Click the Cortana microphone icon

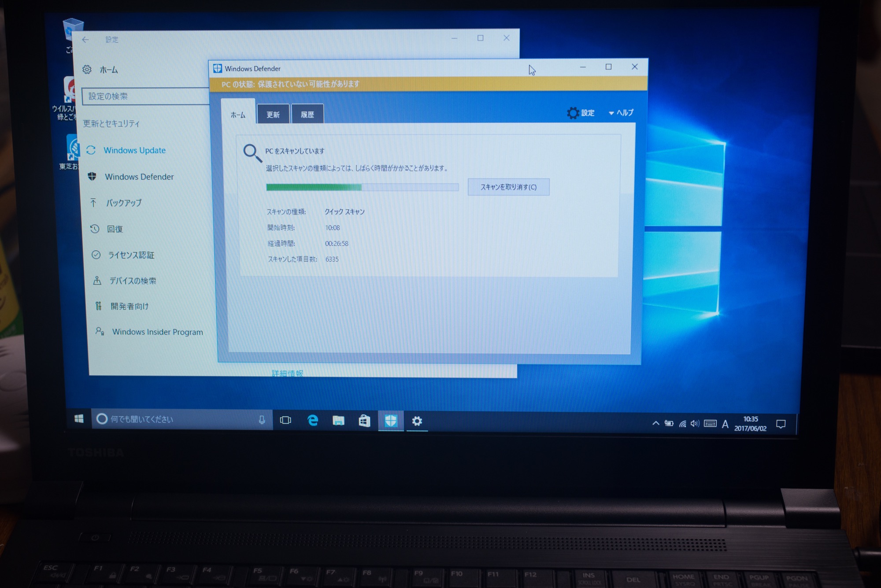262,420
